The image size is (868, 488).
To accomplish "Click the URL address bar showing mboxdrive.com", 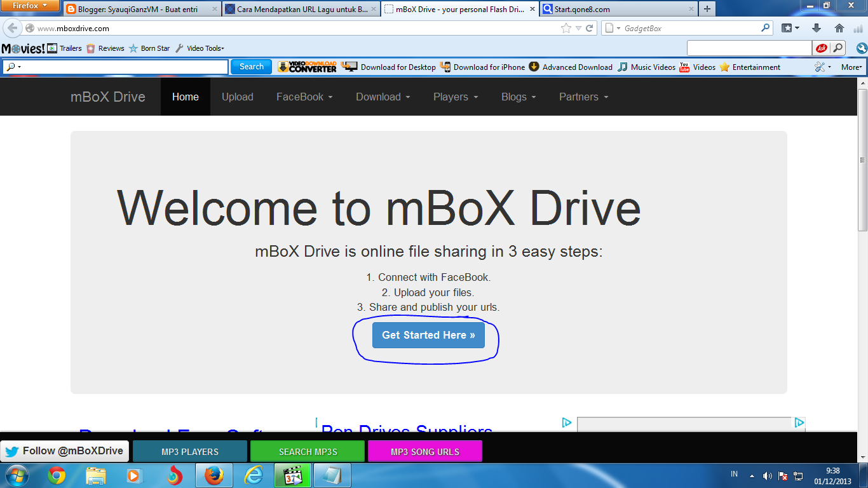I will click(x=292, y=28).
